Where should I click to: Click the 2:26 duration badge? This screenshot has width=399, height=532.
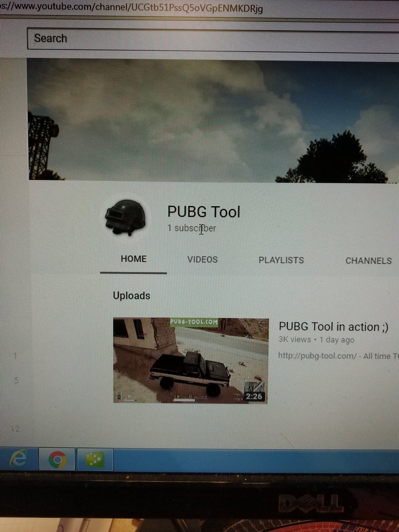pos(254,396)
